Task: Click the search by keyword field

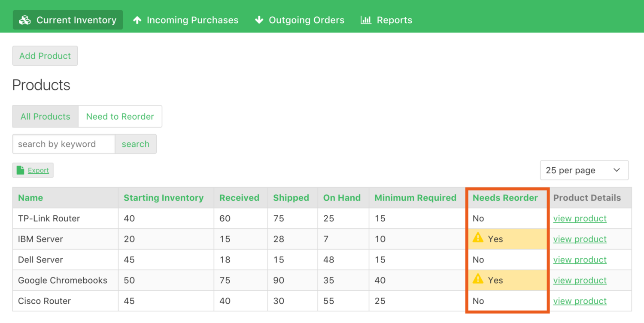Action: [x=63, y=144]
